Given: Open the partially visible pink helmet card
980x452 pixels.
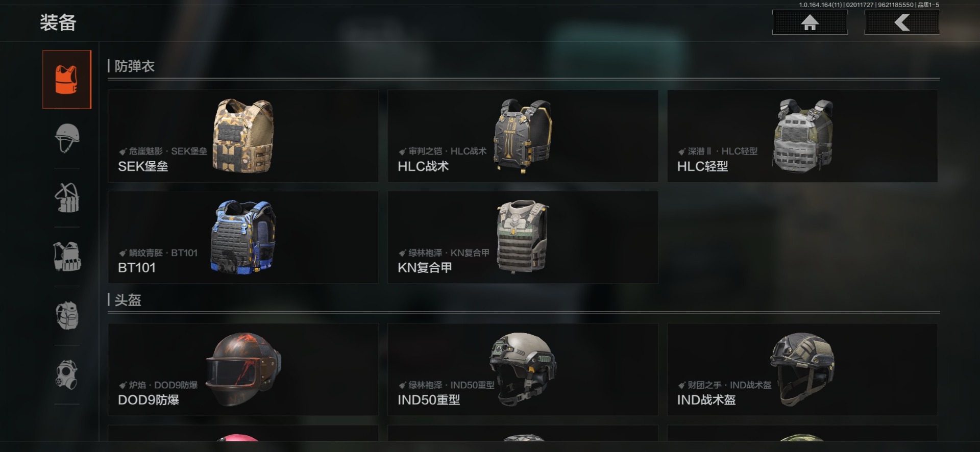Looking at the screenshot, I should tap(243, 434).
